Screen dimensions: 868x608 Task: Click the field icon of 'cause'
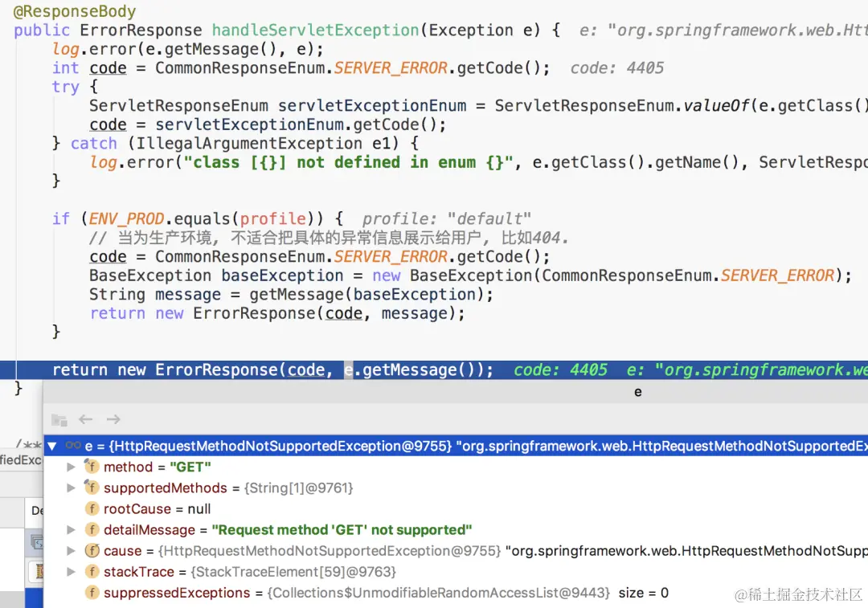coord(92,551)
